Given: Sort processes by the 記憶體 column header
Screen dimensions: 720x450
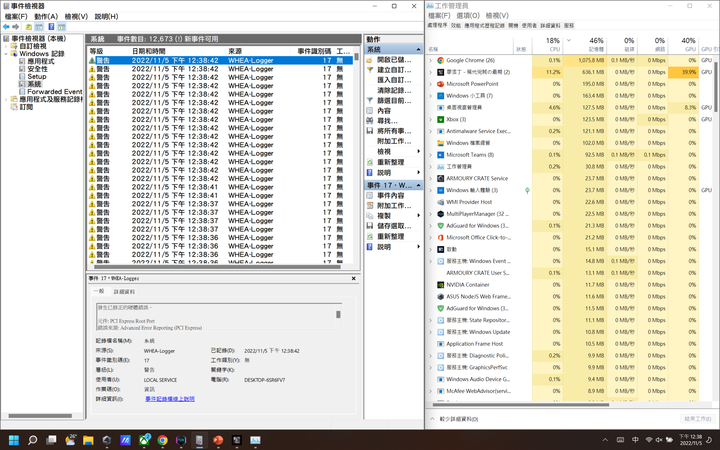Looking at the screenshot, I should coord(584,45).
